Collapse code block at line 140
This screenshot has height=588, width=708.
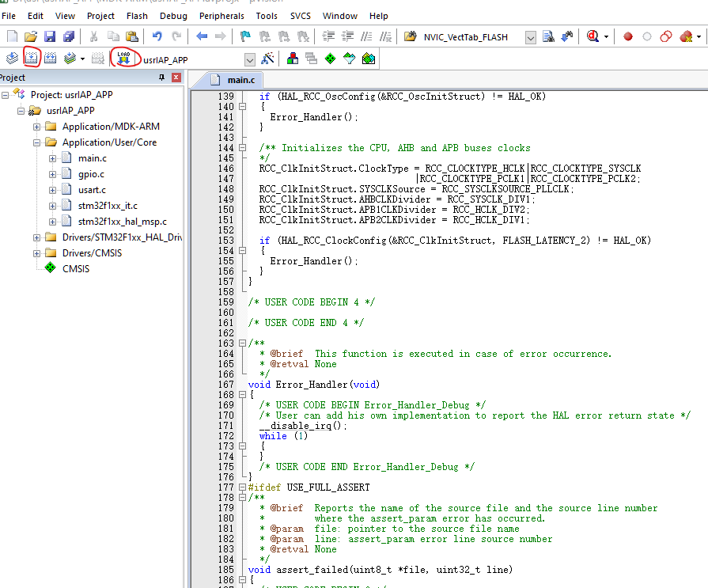coord(243,107)
